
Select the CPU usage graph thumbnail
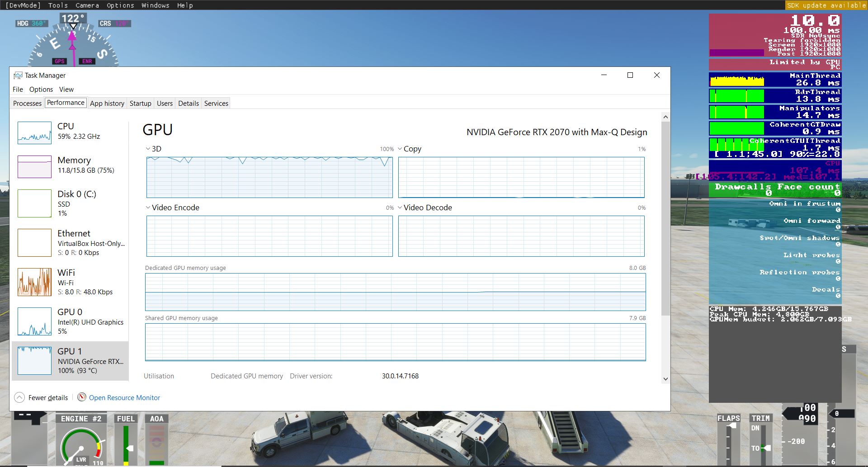pos(34,133)
